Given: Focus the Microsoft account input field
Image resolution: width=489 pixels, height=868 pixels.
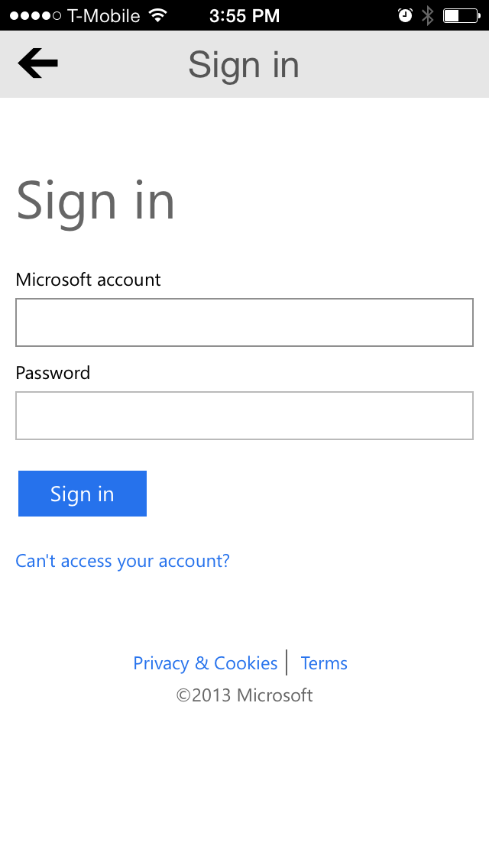Looking at the screenshot, I should coord(244,322).
